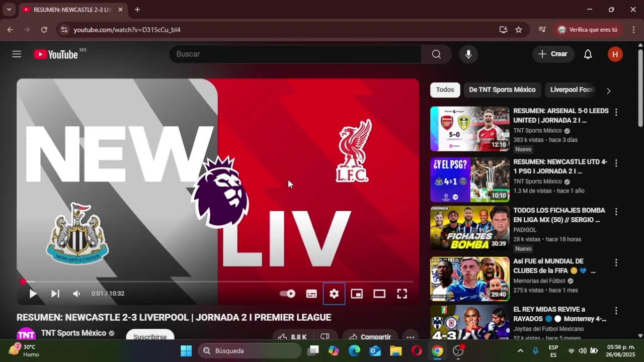The width and height of the screenshot is (644, 362).
Task: Open options for Newcastle 4-1 PSG video
Action: click(x=616, y=163)
